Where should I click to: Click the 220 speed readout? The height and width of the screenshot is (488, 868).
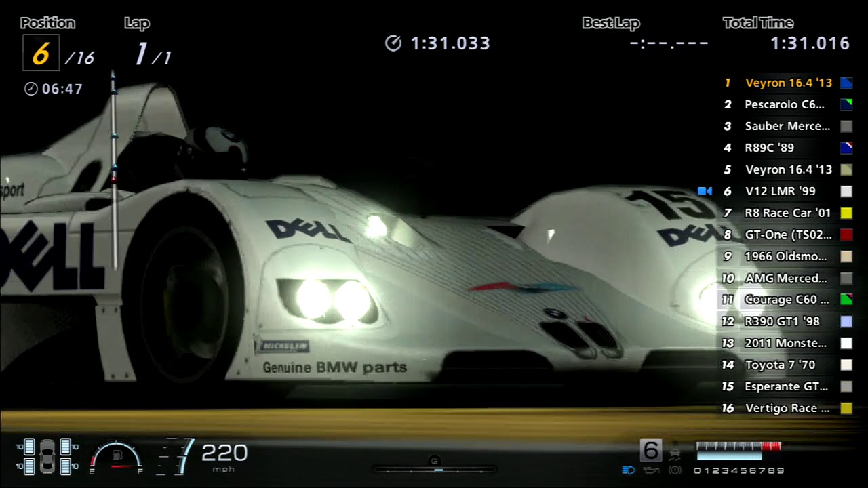click(x=224, y=452)
